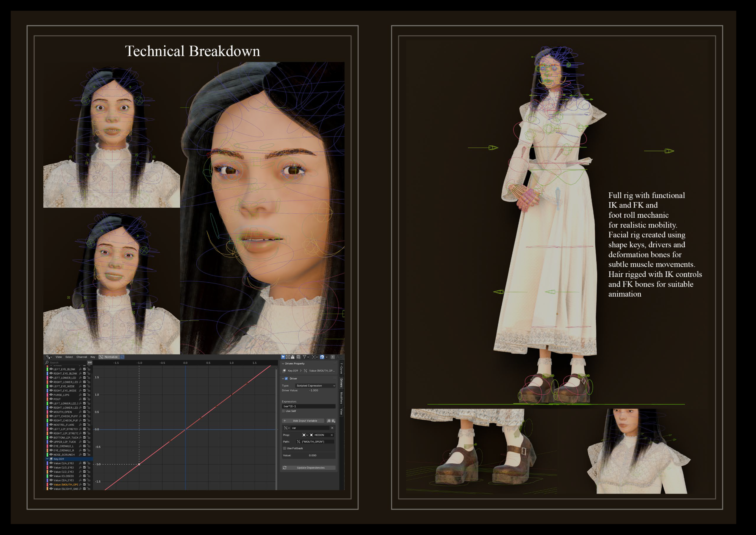The height and width of the screenshot is (535, 756).
Task: Click the wrench icon on MOUTH_OPEN row
Action: point(80,412)
